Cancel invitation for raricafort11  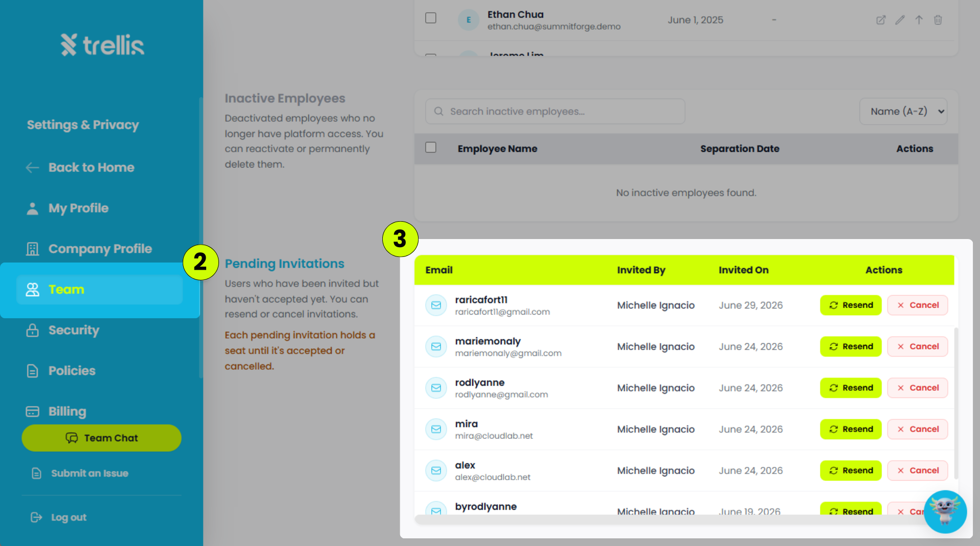pyautogui.click(x=917, y=305)
